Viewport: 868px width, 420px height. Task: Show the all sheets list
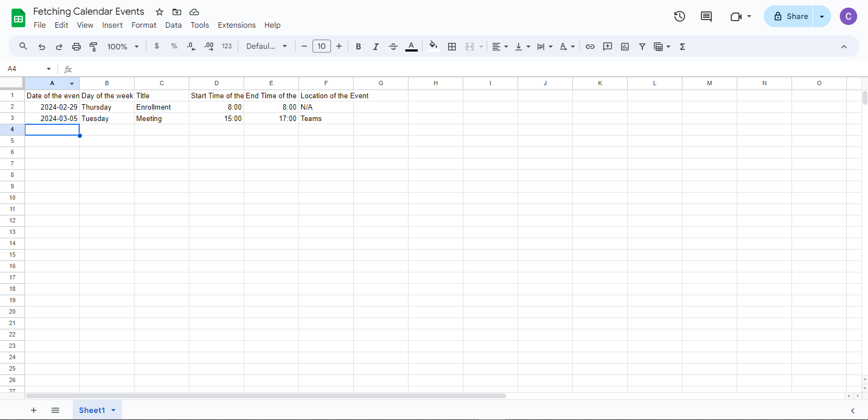[x=55, y=410]
